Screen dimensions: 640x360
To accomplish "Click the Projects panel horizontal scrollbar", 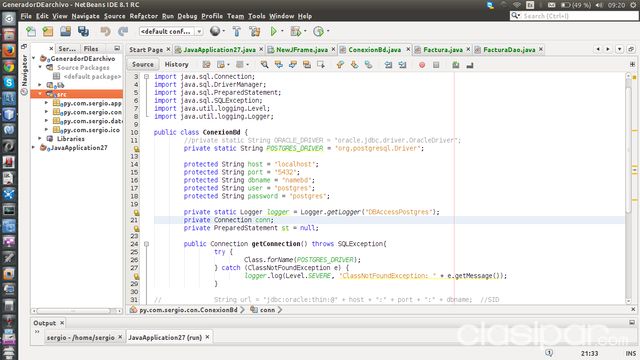I will (76, 311).
